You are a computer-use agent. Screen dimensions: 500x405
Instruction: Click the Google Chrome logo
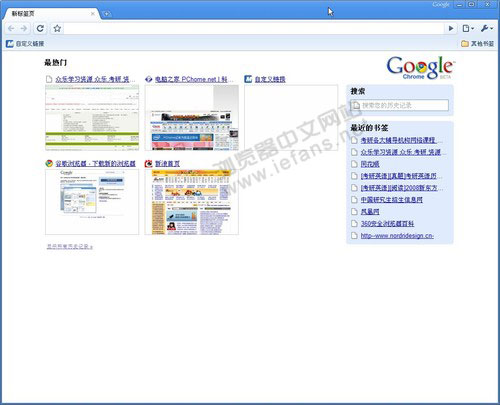[x=421, y=68]
